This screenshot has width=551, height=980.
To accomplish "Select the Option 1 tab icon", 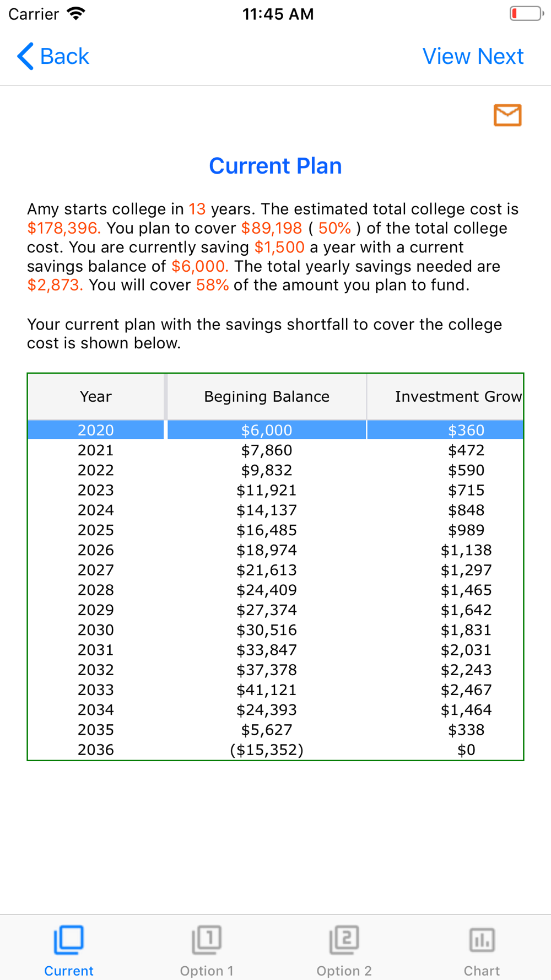I will pos(207,939).
